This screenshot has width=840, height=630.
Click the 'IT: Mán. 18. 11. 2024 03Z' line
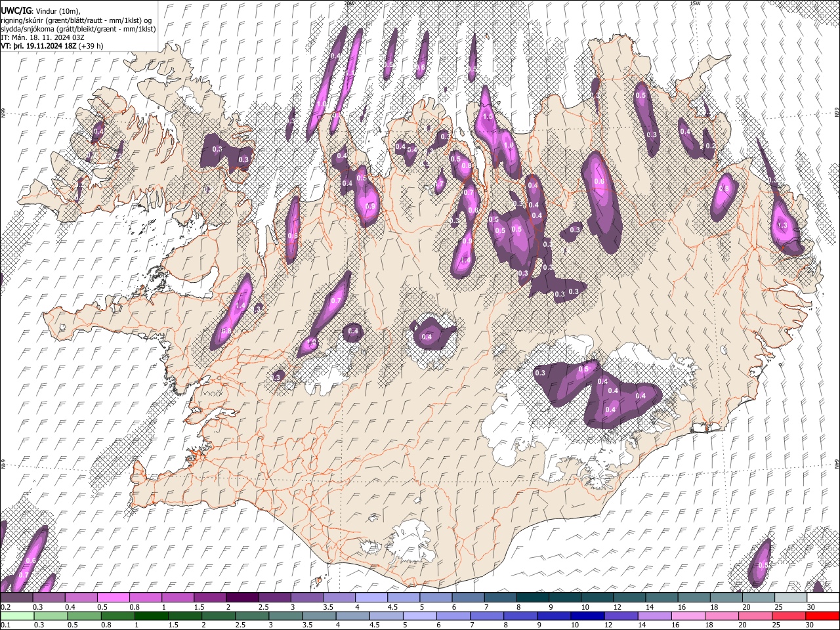point(43,38)
